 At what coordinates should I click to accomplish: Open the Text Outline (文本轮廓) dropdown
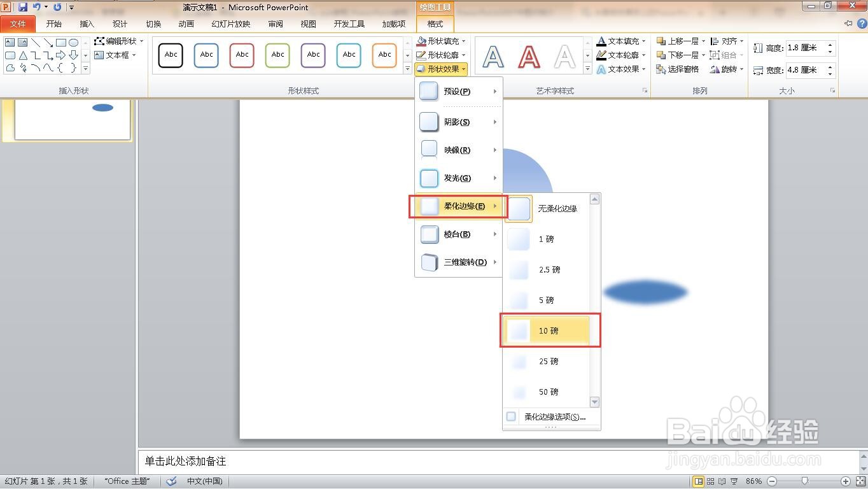click(x=621, y=55)
